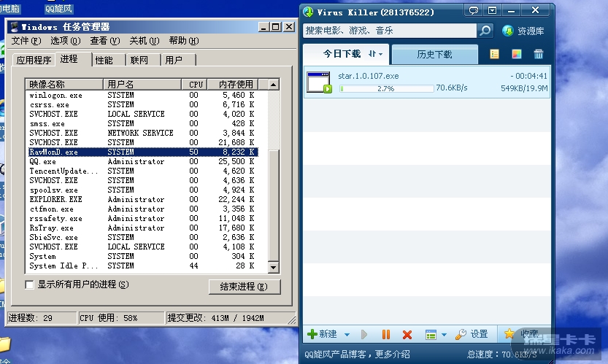Select the System process row using 304 K
This screenshot has width=608, height=364.
142,256
